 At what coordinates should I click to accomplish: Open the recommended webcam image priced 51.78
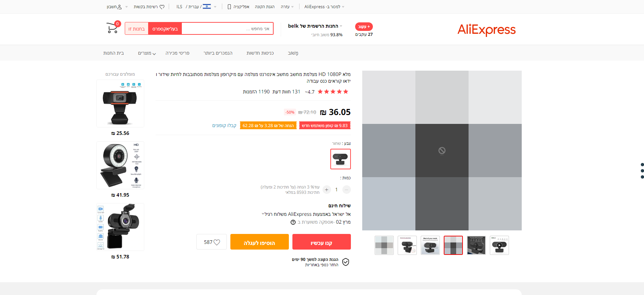[x=120, y=227]
